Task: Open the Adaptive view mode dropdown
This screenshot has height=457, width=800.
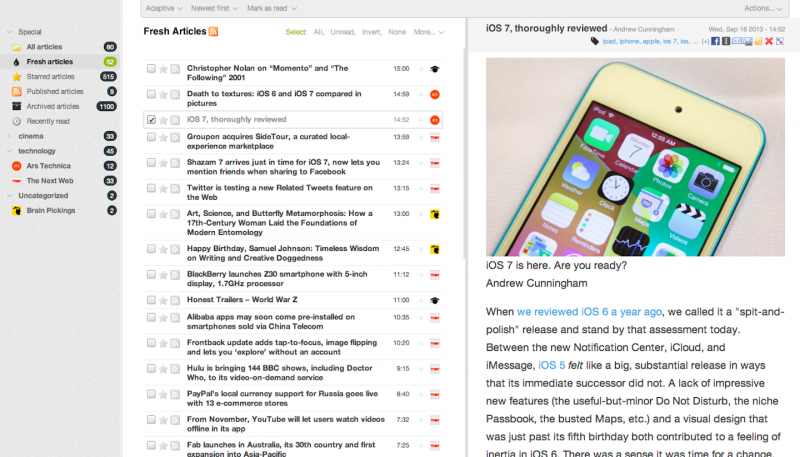Action: point(164,8)
